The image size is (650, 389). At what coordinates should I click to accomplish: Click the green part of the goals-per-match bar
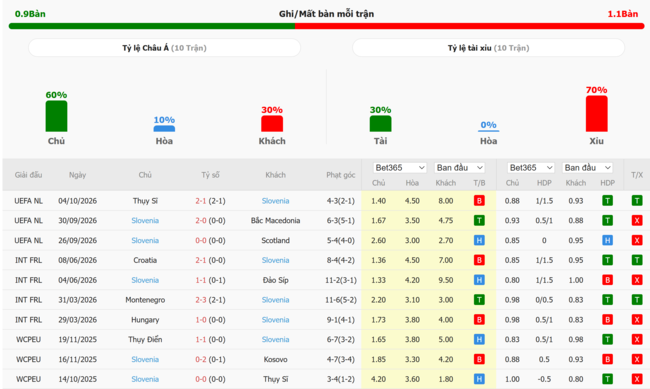click(x=152, y=26)
